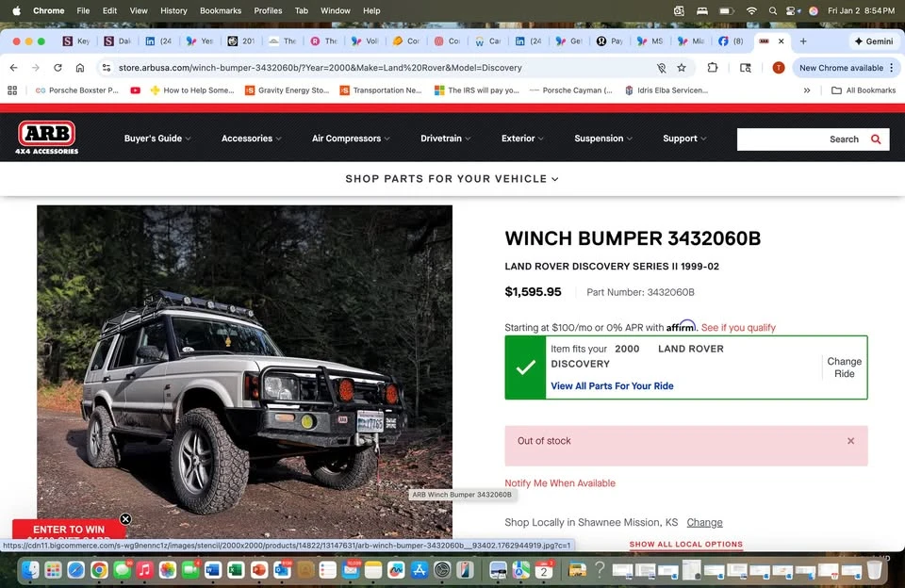This screenshot has height=588, width=905.
Task: Open the Chrome profile avatar
Action: 778,68
